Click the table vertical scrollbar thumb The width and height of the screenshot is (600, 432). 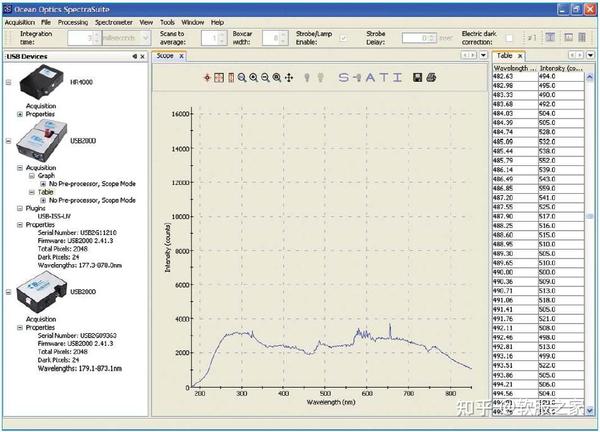(590, 217)
